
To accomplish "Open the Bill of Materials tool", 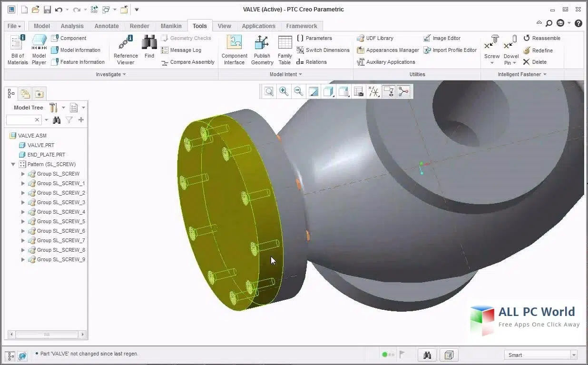I will [17, 48].
